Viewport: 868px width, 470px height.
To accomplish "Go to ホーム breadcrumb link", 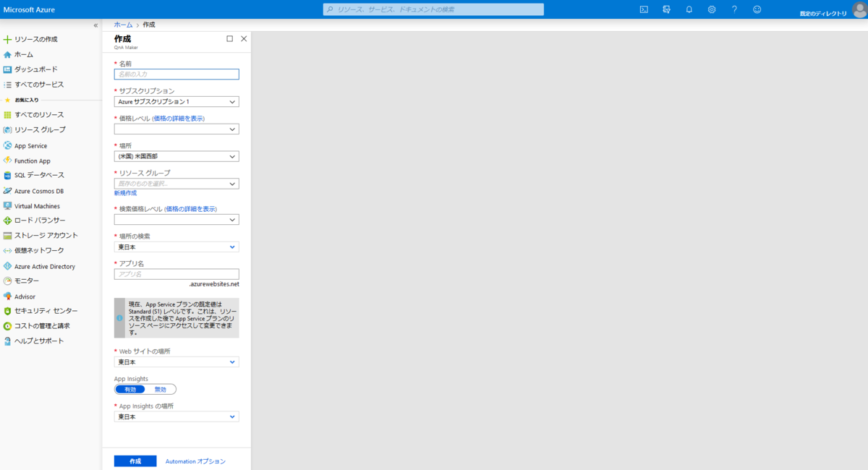I will 123,25.
